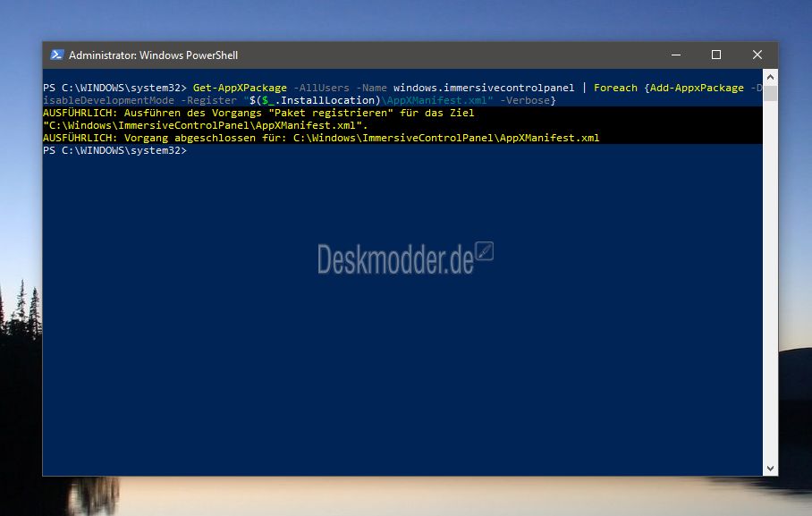Maximize the PowerShell window

tap(716, 55)
